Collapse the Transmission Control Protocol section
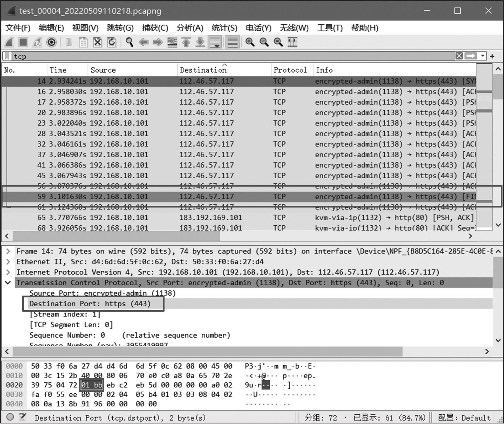This screenshot has width=504, height=424. (8, 283)
